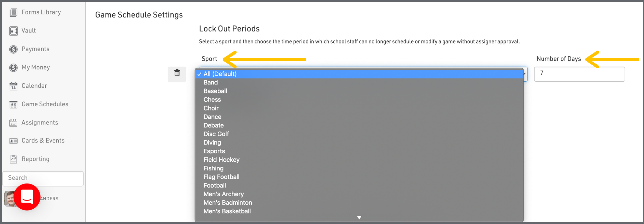Open the Calendar icon in sidebar

(13, 86)
